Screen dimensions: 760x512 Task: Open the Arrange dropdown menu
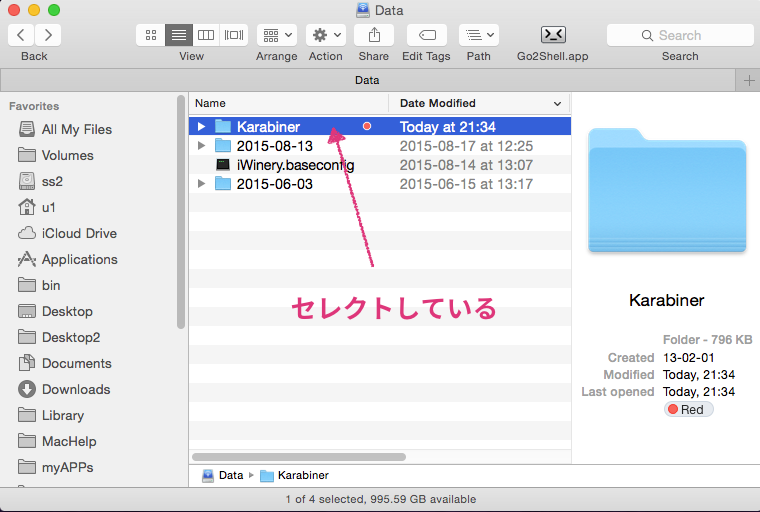click(x=276, y=35)
